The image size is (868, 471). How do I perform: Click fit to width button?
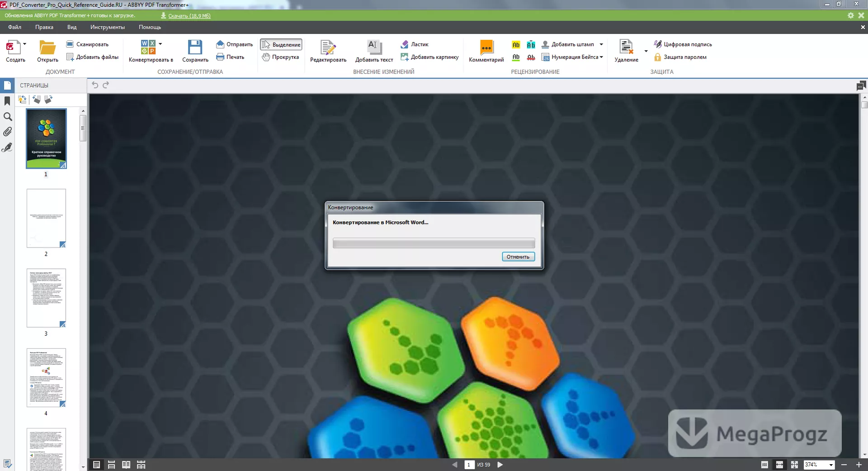[779, 465]
